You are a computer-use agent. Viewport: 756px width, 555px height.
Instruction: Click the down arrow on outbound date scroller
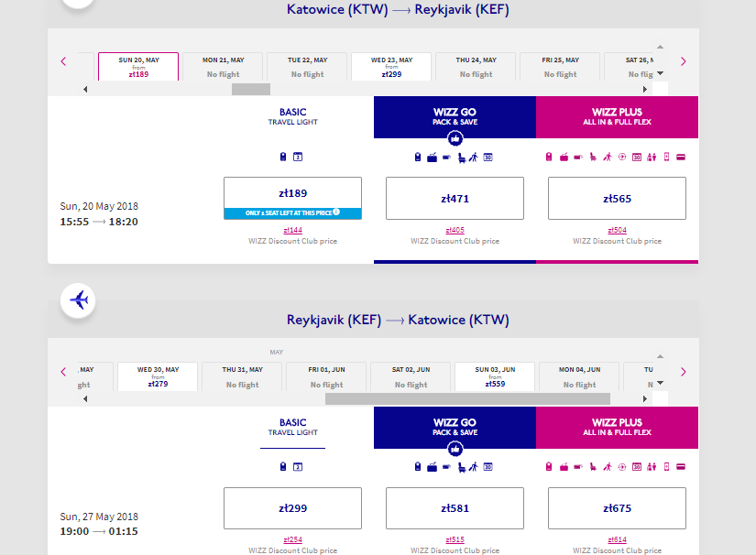[x=659, y=74]
